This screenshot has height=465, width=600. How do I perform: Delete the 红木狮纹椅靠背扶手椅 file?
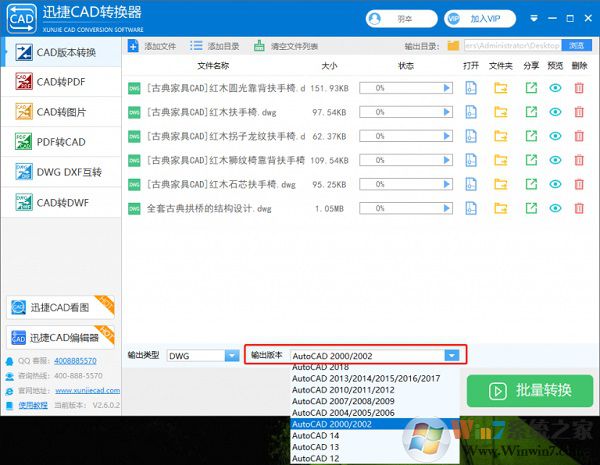click(579, 160)
